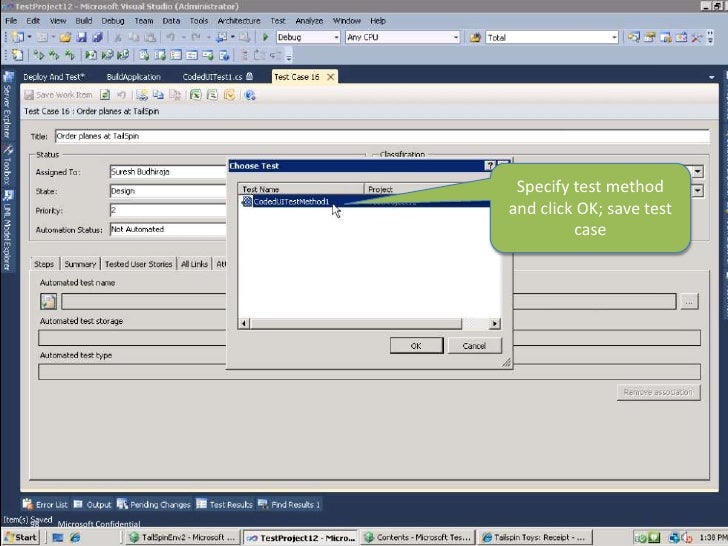
Task: Open the Steps tab of the test case
Action: tap(44, 264)
